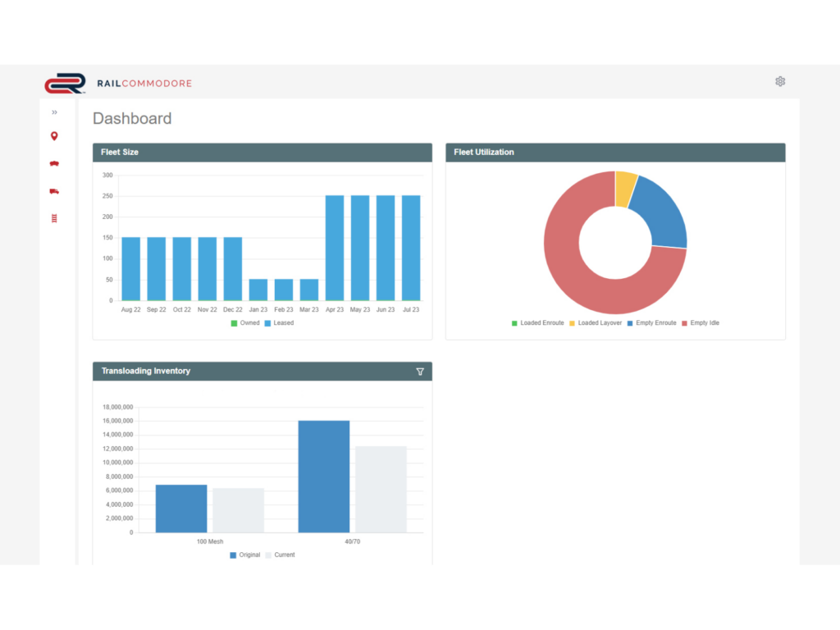Click the green Owned legend swatch

(x=233, y=323)
